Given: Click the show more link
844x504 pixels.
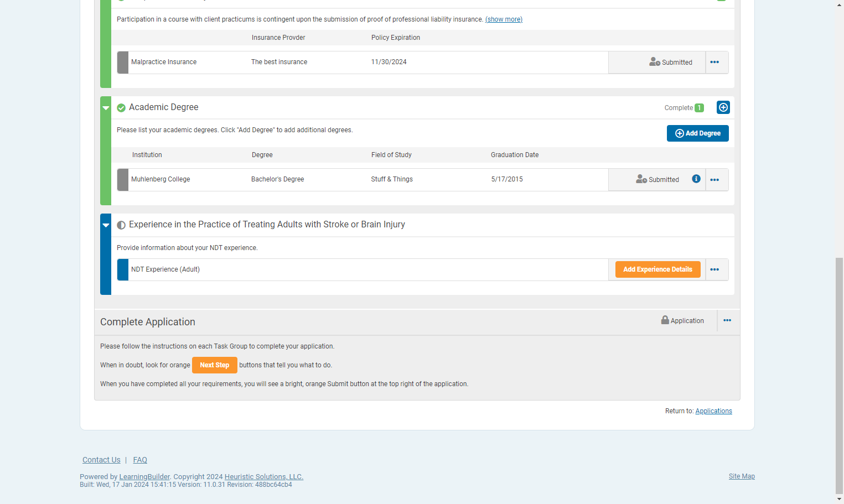Looking at the screenshot, I should point(504,19).
